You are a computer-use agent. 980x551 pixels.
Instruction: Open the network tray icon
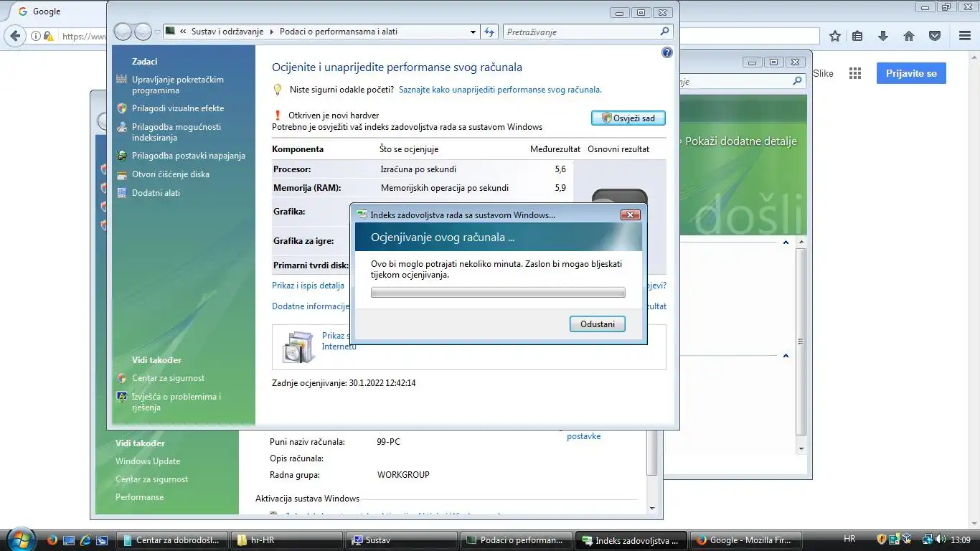pyautogui.click(x=928, y=539)
